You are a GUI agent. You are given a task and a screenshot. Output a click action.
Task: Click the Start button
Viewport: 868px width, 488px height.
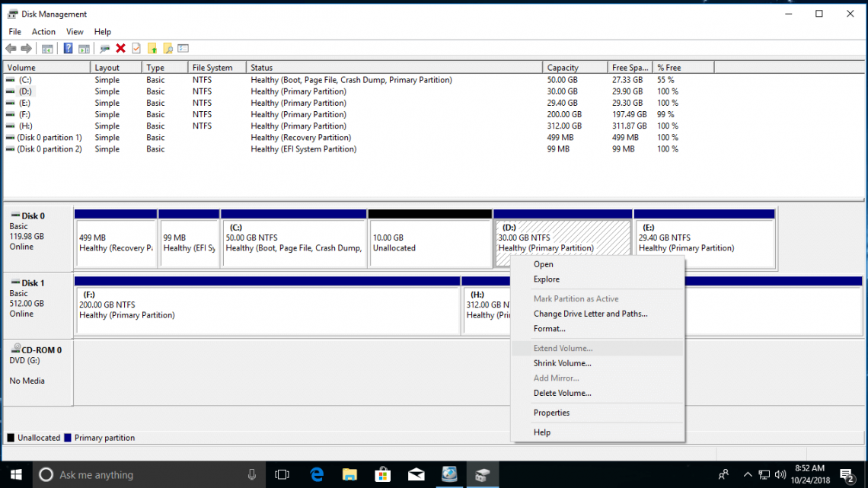pos(15,474)
